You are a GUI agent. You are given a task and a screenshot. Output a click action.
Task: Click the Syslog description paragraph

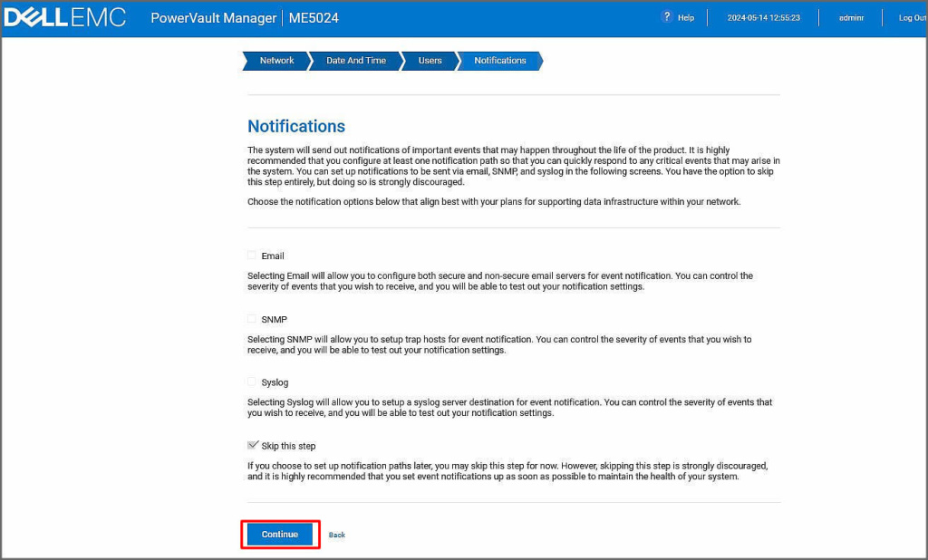point(509,408)
